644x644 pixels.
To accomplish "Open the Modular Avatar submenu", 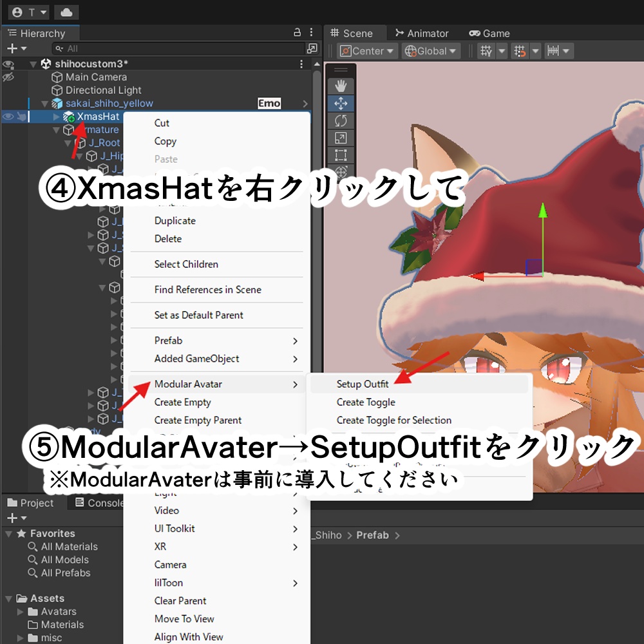I will point(217,384).
